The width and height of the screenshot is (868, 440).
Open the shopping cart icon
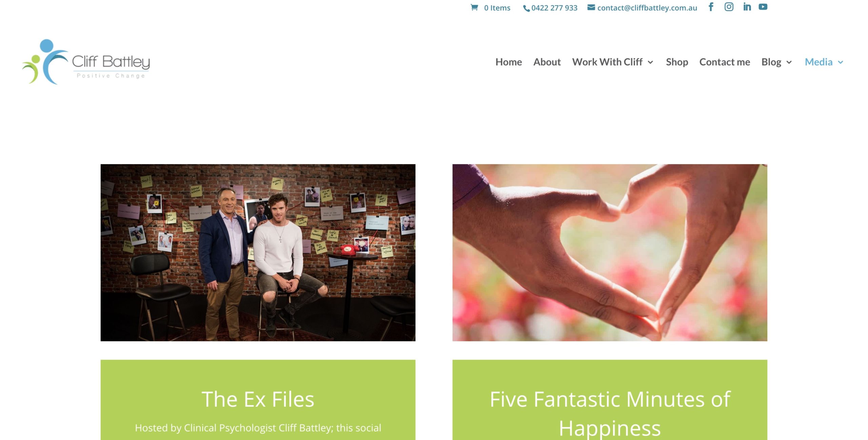tap(474, 7)
